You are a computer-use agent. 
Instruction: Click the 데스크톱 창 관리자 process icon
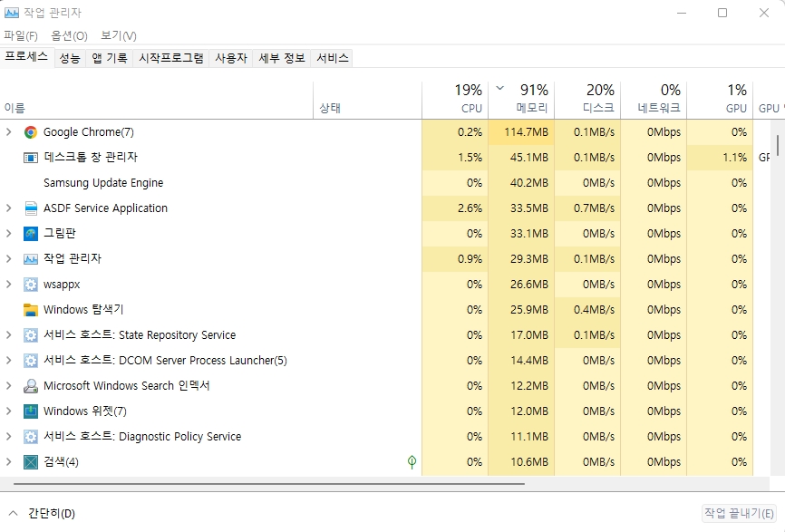(x=31, y=158)
